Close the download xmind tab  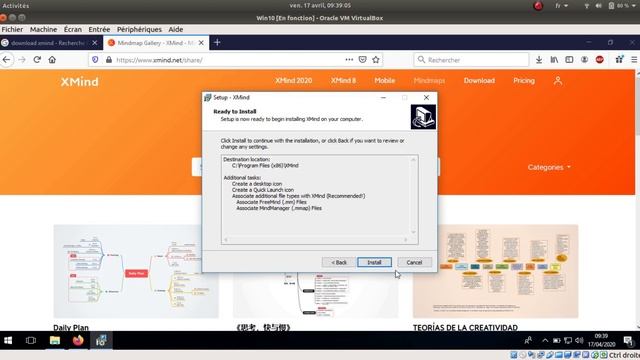coord(95,43)
